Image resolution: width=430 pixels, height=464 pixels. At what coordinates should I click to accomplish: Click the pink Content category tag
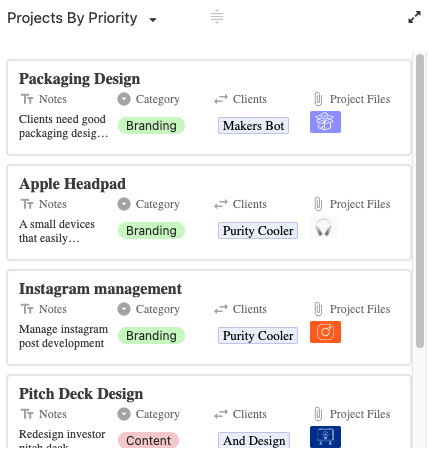tap(148, 440)
